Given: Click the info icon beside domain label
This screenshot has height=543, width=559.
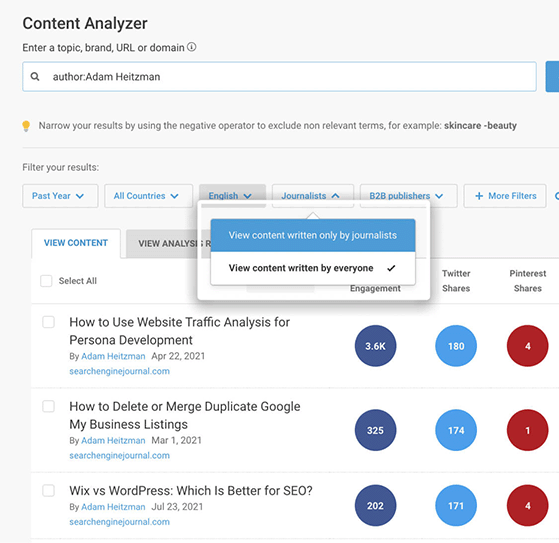Looking at the screenshot, I should (192, 47).
